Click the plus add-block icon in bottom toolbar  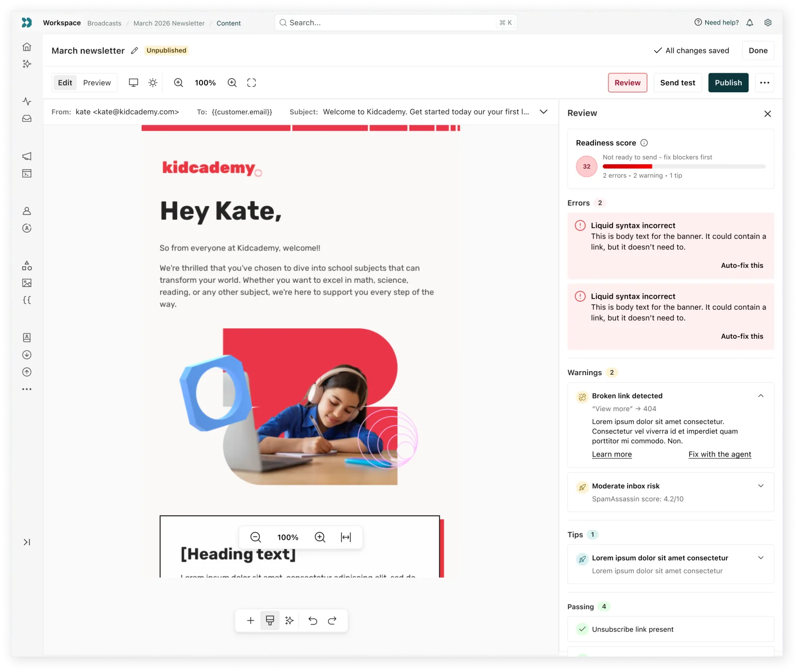[x=250, y=621]
